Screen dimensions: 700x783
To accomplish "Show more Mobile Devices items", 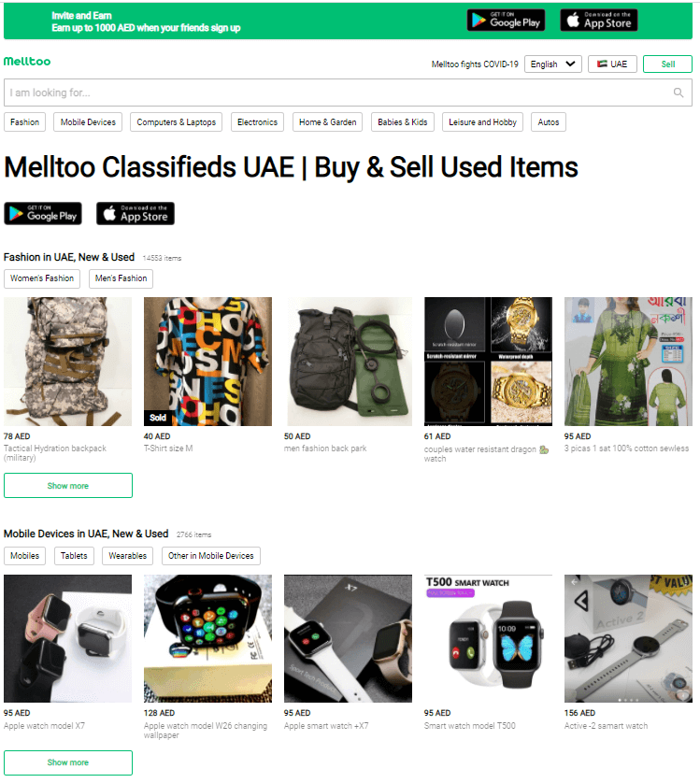I will [68, 762].
